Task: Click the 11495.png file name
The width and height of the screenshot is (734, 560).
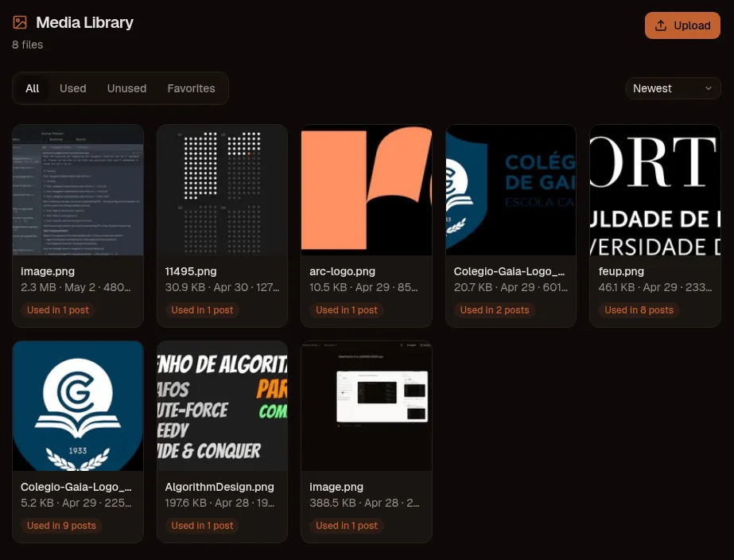Action: point(191,271)
